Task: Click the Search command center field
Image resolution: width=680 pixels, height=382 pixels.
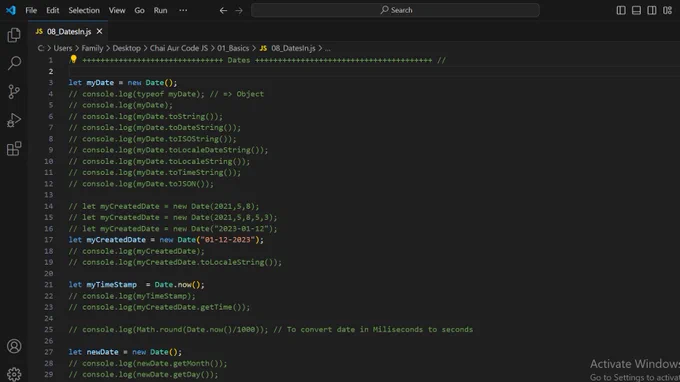Action: click(x=395, y=10)
